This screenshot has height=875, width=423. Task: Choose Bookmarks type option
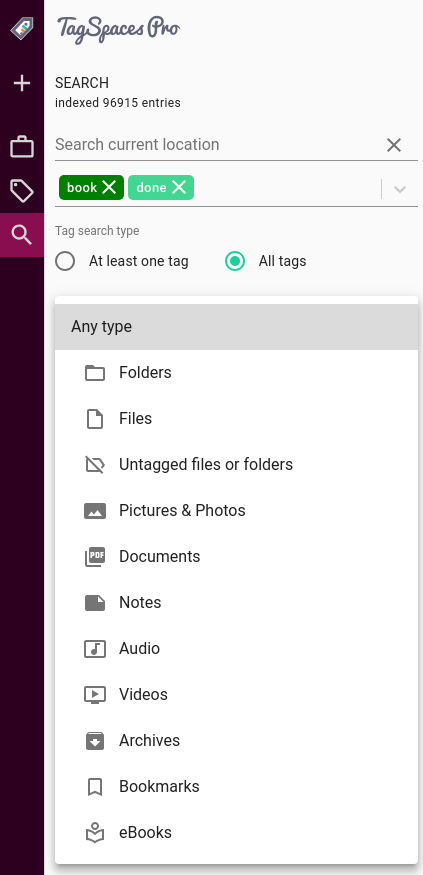(236, 786)
